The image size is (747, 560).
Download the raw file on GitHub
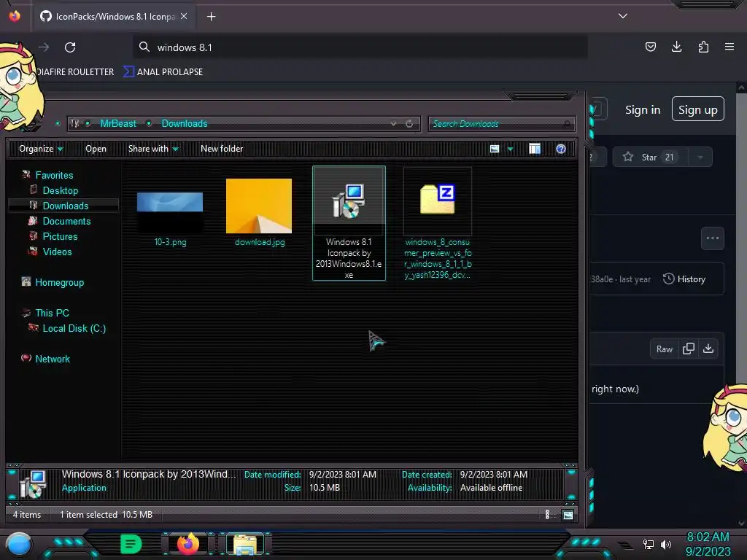[x=708, y=349]
